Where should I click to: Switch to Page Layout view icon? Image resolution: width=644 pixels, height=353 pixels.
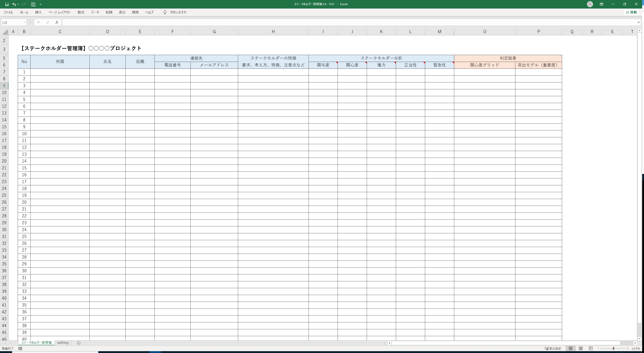click(581, 348)
